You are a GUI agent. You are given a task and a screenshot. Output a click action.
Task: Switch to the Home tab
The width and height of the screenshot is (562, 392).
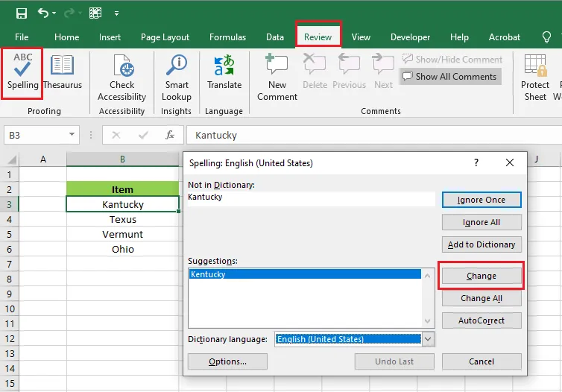click(x=66, y=37)
